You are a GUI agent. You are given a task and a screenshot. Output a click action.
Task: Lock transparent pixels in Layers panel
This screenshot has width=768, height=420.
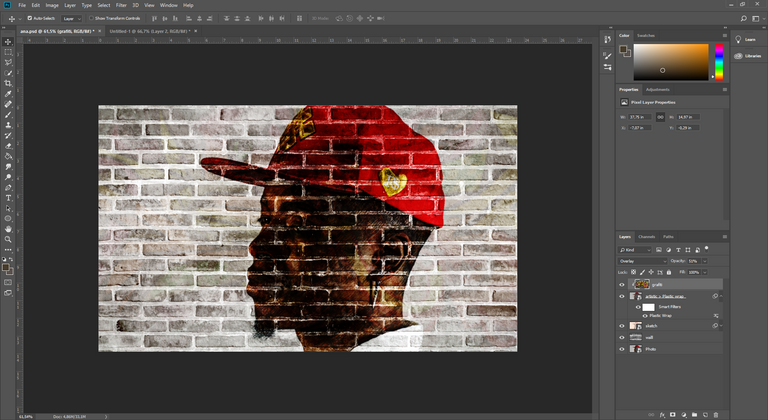tap(633, 272)
